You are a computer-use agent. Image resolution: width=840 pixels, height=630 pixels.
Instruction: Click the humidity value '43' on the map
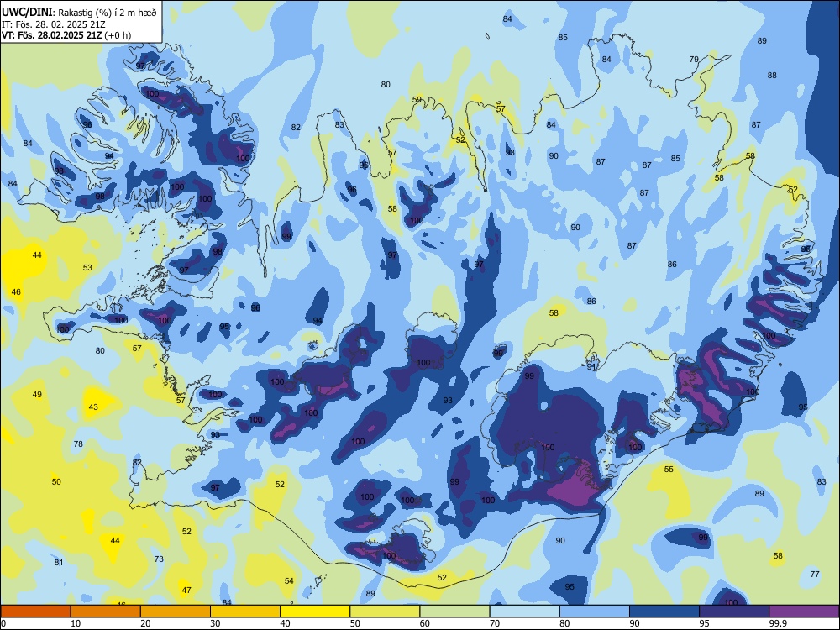tap(93, 407)
